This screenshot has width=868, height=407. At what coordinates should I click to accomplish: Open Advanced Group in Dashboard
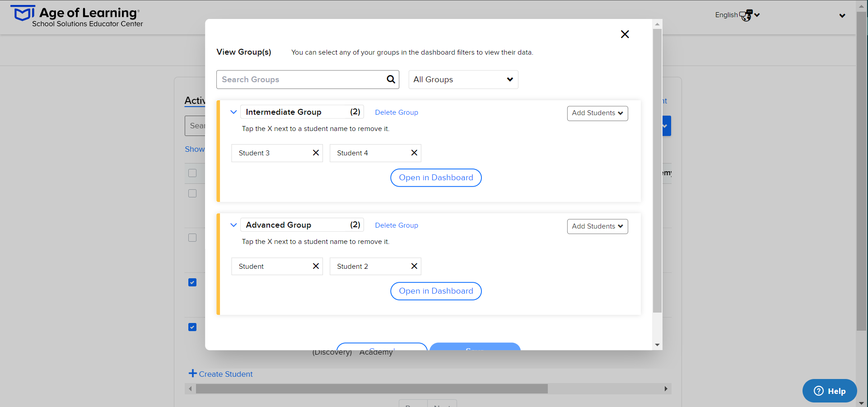pyautogui.click(x=436, y=291)
